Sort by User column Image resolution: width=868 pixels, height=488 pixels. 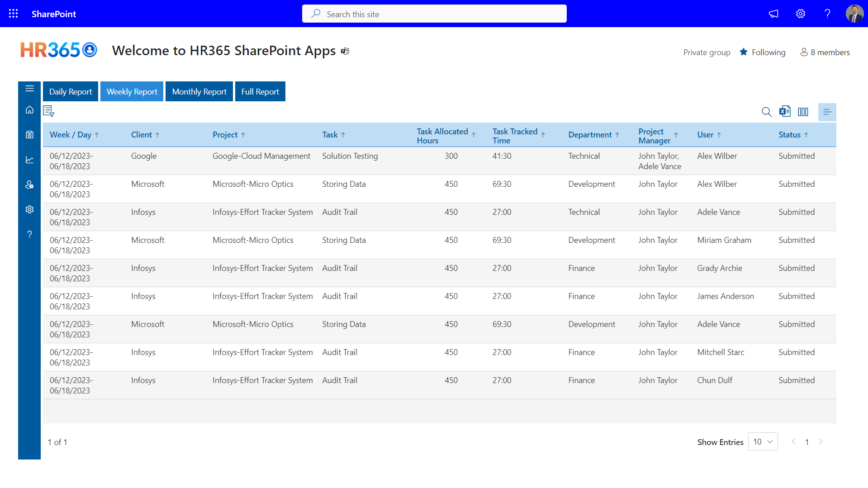pyautogui.click(x=709, y=135)
